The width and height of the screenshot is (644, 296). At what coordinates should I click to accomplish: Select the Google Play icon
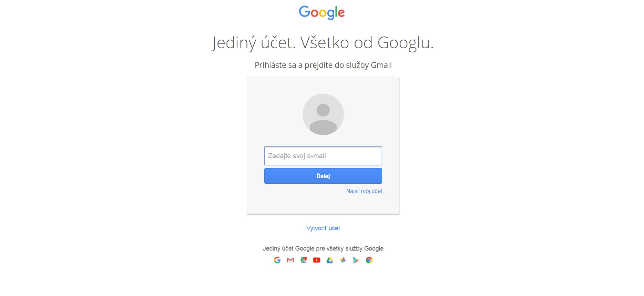[x=356, y=260]
